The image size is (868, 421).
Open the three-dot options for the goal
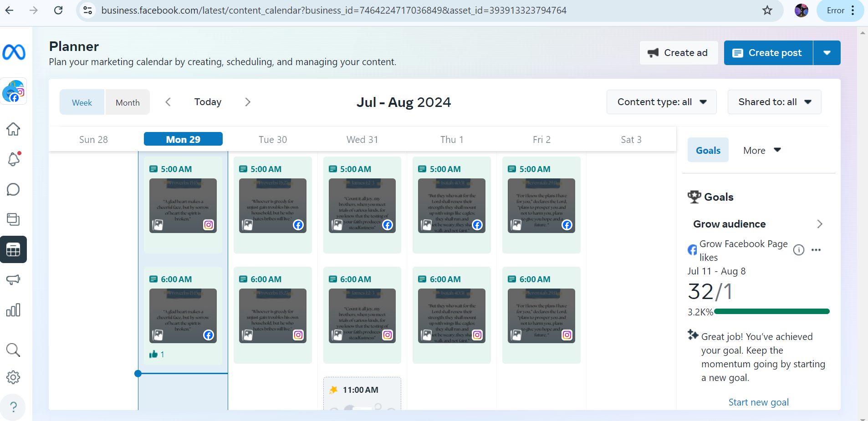(816, 250)
